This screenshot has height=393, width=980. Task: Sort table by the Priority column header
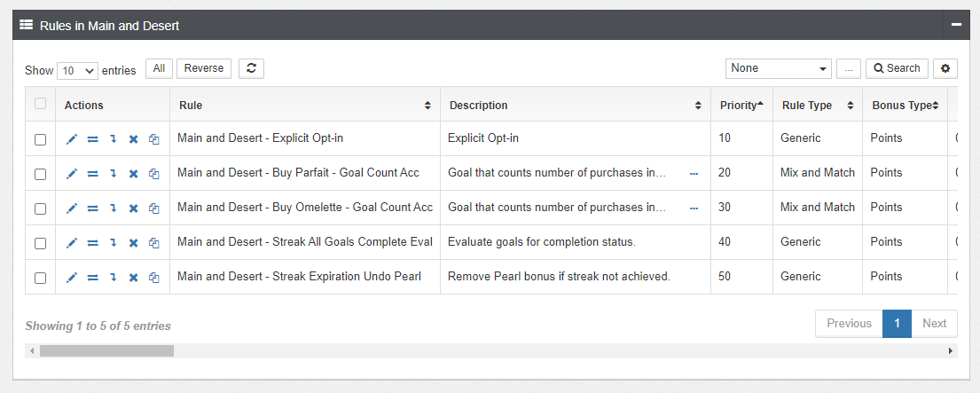tap(741, 105)
